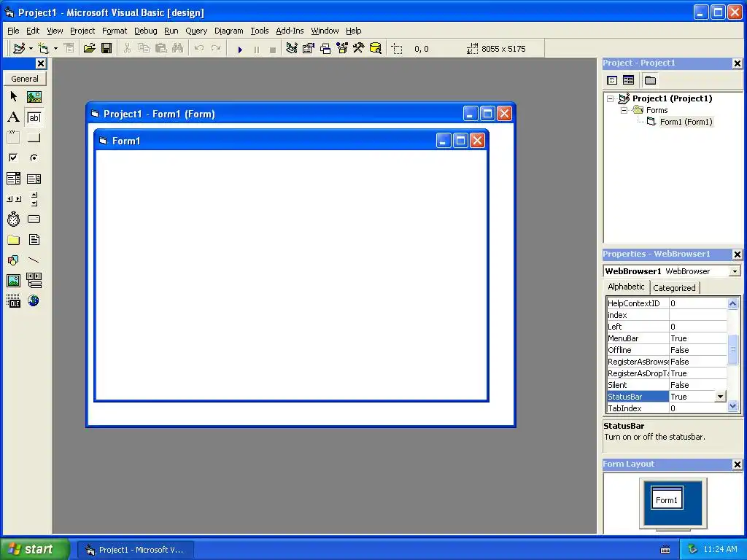Image resolution: width=747 pixels, height=560 pixels.
Task: Collapse the Project1 (Project1) tree node
Action: 611,99
